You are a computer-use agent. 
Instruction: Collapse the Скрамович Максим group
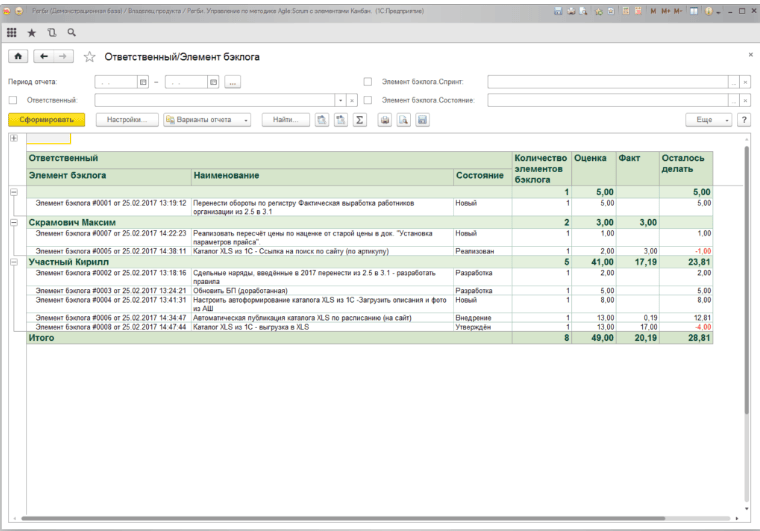13,222
